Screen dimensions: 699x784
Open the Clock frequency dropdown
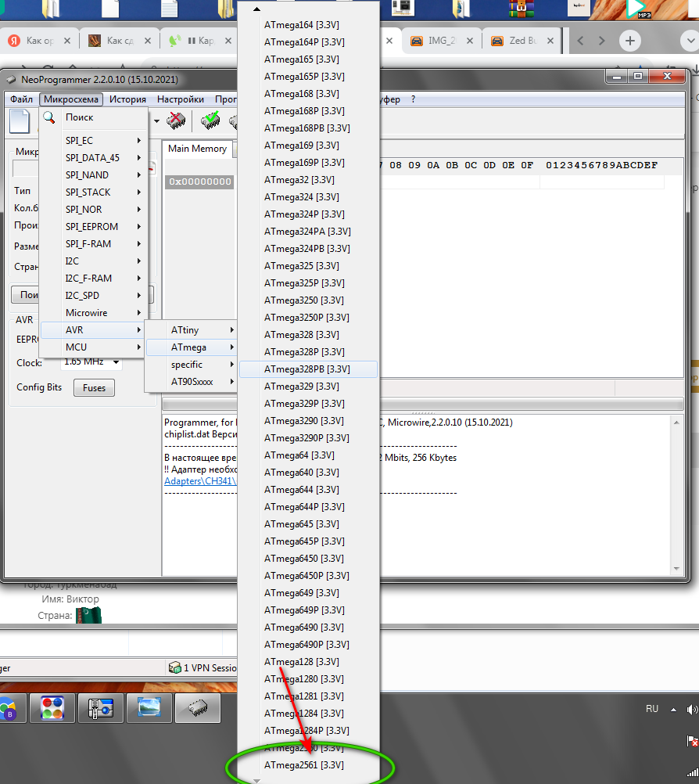pyautogui.click(x=116, y=362)
